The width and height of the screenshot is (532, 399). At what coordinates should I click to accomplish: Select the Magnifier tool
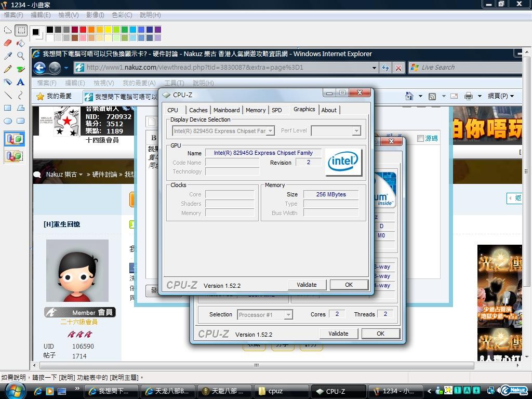click(21, 56)
